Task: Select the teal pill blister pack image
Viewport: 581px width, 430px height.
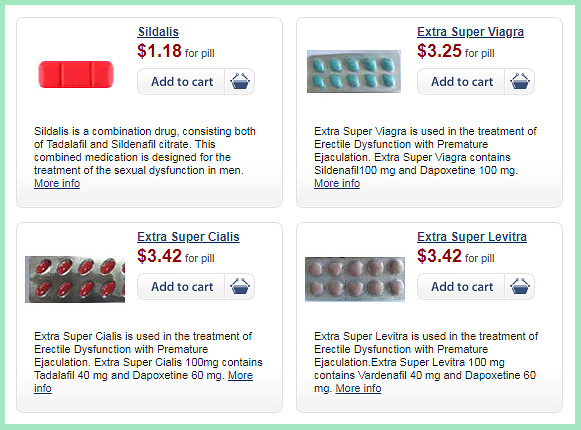Action: [x=354, y=71]
